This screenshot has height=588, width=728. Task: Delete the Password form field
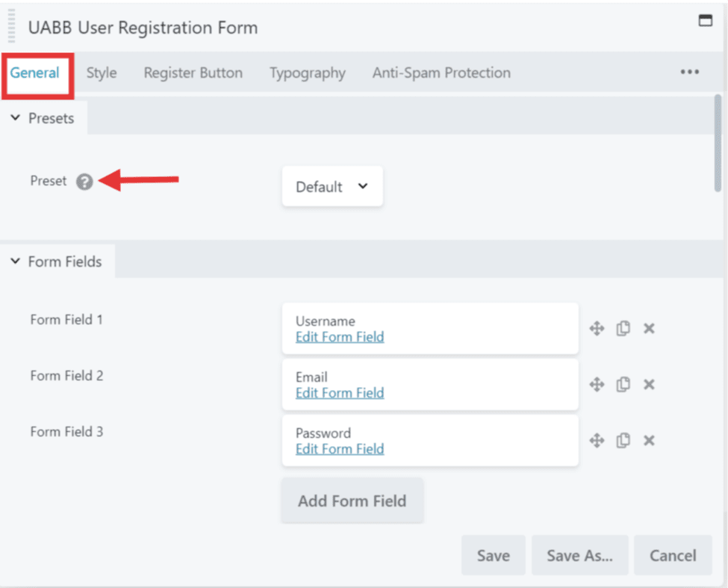[x=649, y=440]
